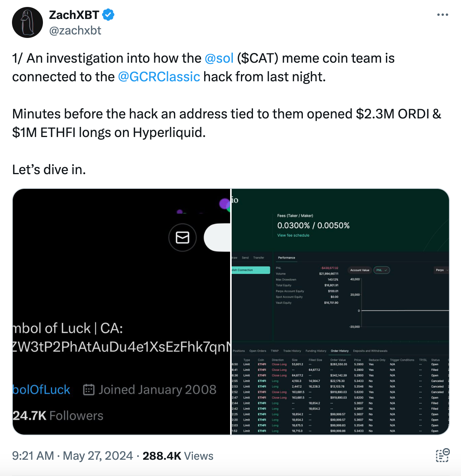Screen dimensions: 461x476
Task: Click the Establish Connection button
Action: [250, 270]
